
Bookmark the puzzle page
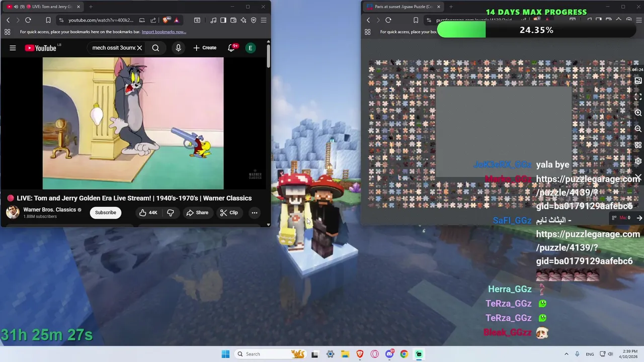(416, 20)
